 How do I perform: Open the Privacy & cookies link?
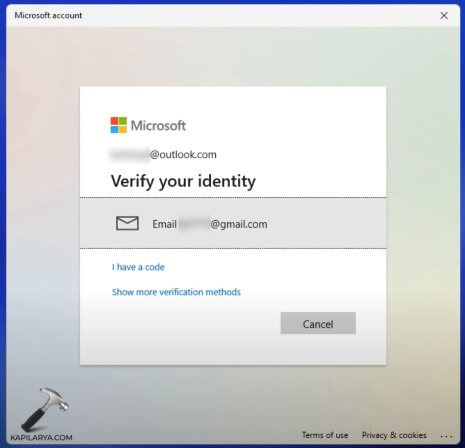[394, 435]
